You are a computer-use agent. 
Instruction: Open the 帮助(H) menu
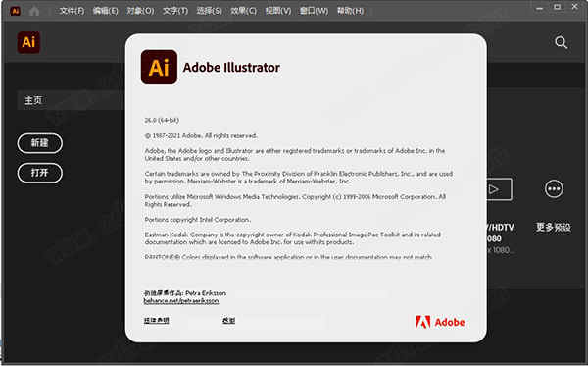(x=350, y=11)
